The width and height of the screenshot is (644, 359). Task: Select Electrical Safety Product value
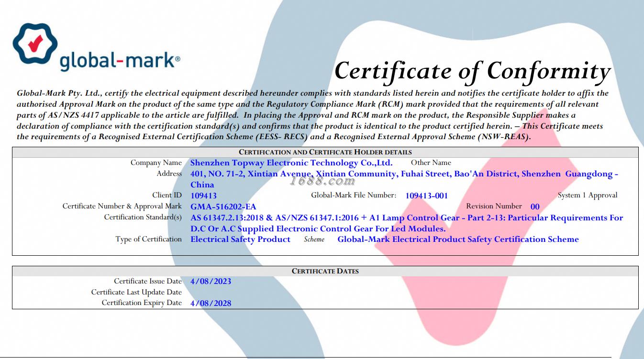coord(240,239)
